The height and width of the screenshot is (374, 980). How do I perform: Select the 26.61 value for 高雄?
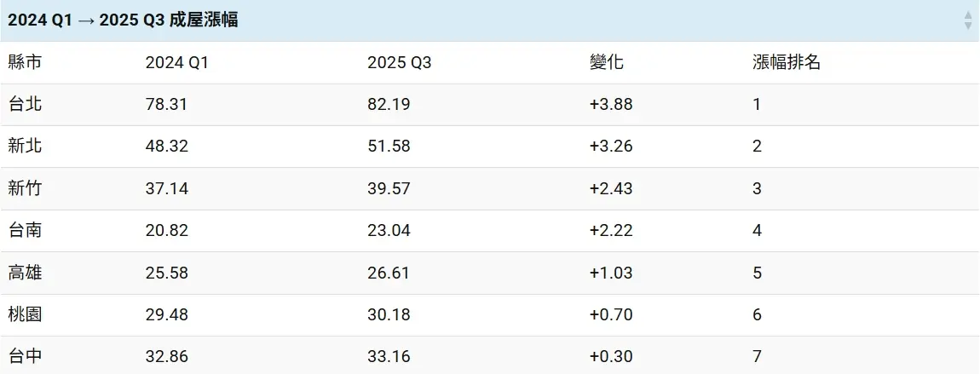(389, 273)
